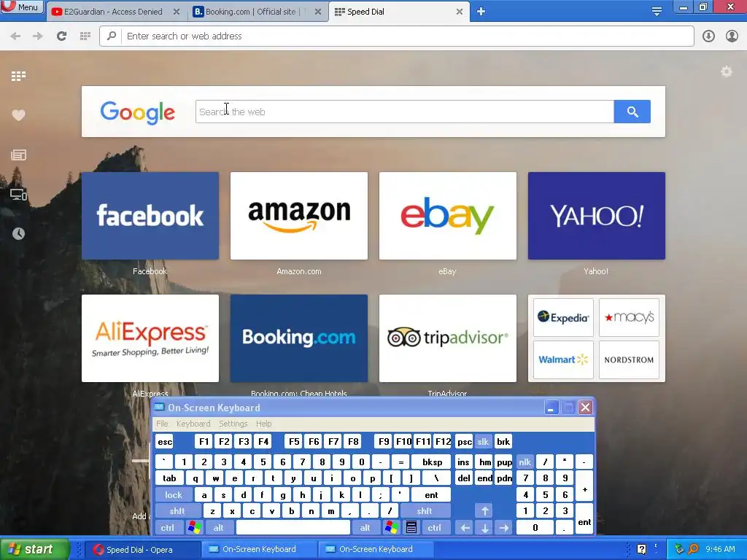Open the Booking.com speed dial tile
Screen dimensions: 747x560
298,338
